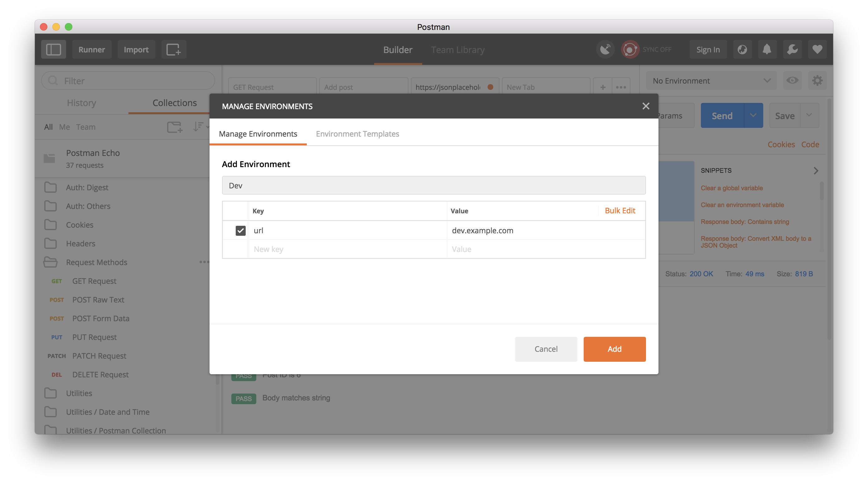Viewport: 868px width, 484px height.
Task: Click the Postman Echo collection icon
Action: [49, 158]
